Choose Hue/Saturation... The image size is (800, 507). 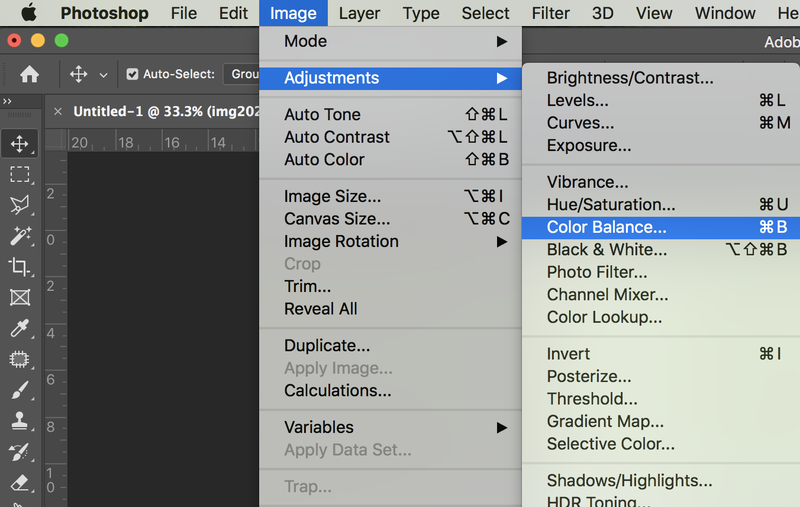pos(661,204)
